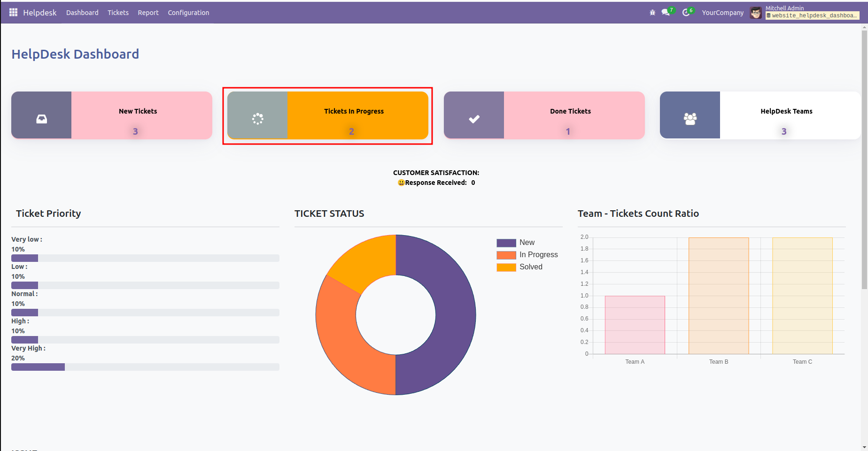Expand the Report menu

tap(148, 13)
